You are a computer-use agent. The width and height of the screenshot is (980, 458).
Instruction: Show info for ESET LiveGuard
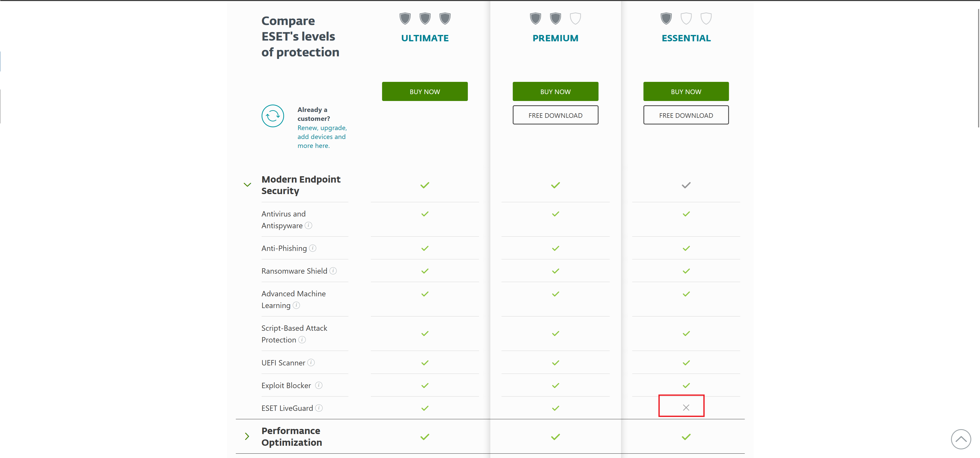pyautogui.click(x=319, y=408)
